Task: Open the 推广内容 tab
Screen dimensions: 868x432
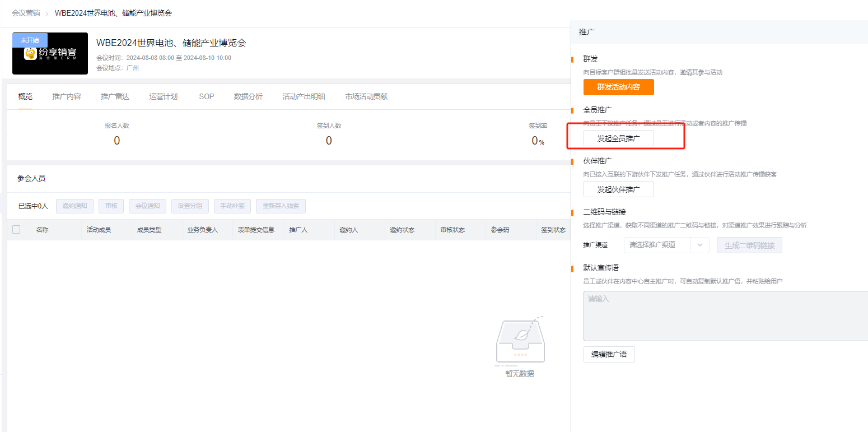Action: pyautogui.click(x=67, y=96)
